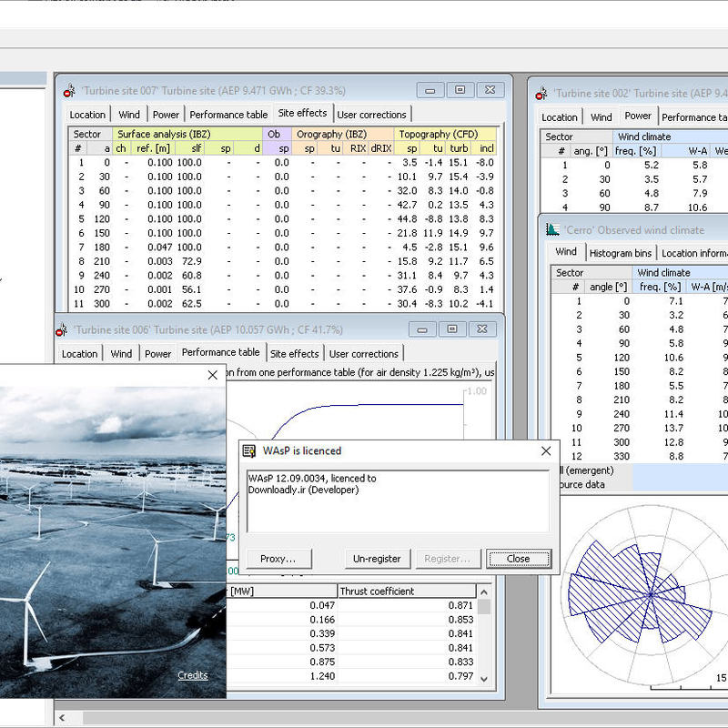Image resolution: width=728 pixels, height=728 pixels.
Task: Open the Credits link on splash image
Action: (193, 675)
